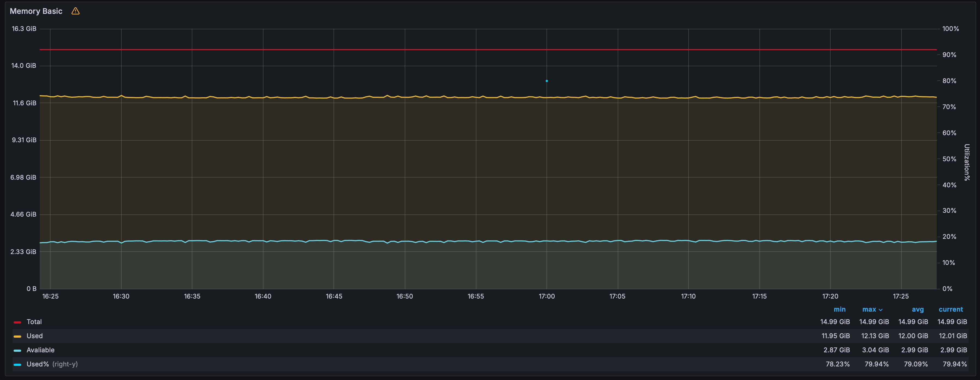This screenshot has height=380, width=980.
Task: Open the Memory Basic panel title menu
Action: (x=36, y=11)
